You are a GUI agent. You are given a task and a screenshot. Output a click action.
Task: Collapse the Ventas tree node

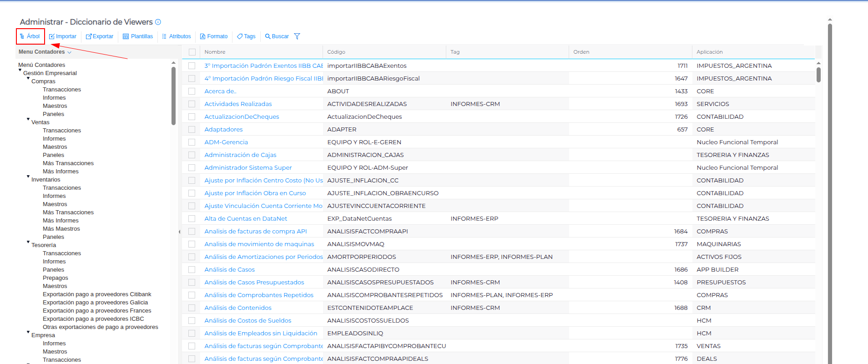point(28,119)
